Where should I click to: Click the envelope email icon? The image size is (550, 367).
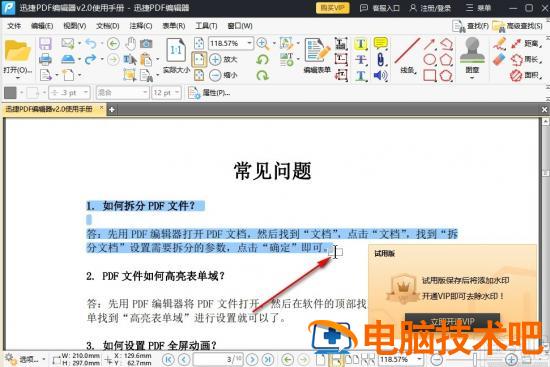click(68, 43)
